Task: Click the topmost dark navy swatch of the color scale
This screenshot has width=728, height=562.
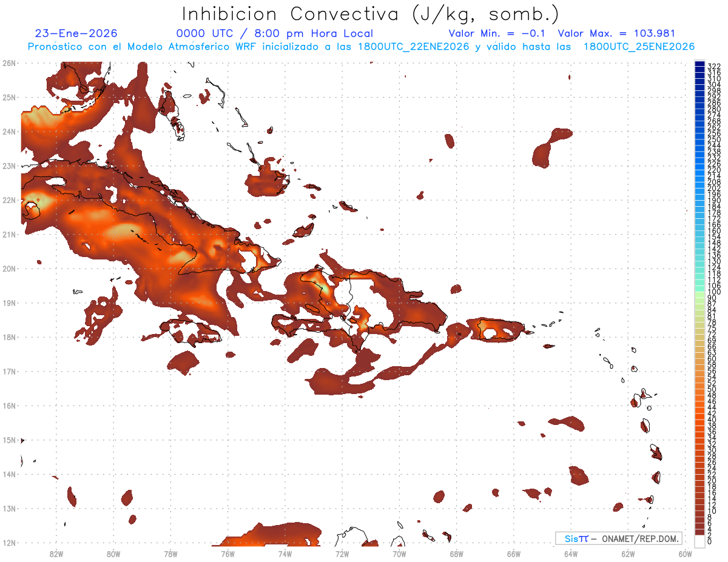Action: click(x=699, y=64)
